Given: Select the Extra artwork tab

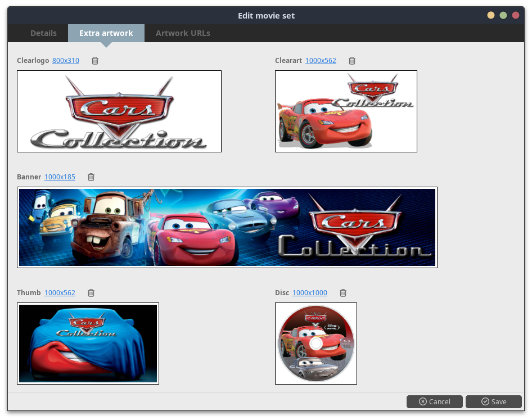Looking at the screenshot, I should 106,33.
